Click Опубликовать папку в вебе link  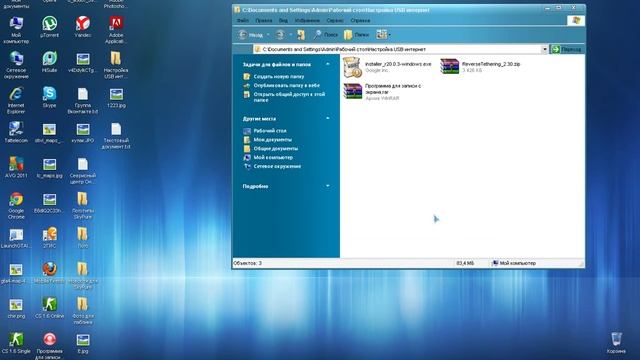(x=287, y=86)
